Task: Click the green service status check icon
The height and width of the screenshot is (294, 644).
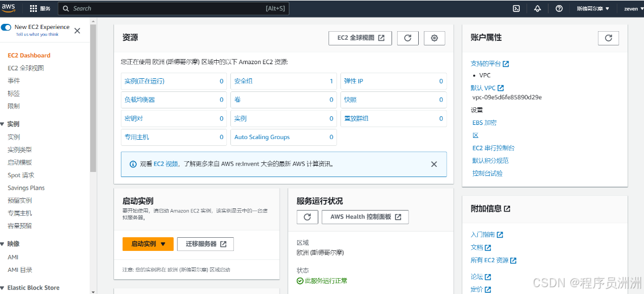Action: (x=300, y=282)
